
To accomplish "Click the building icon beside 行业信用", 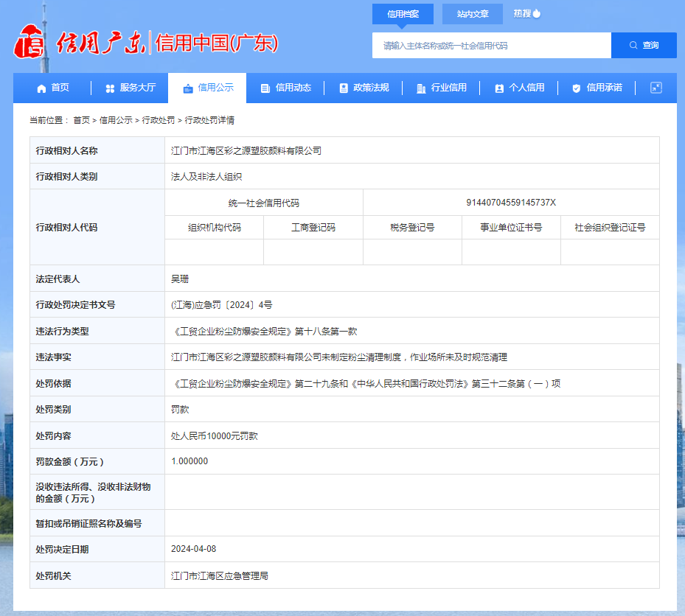I will [x=421, y=88].
